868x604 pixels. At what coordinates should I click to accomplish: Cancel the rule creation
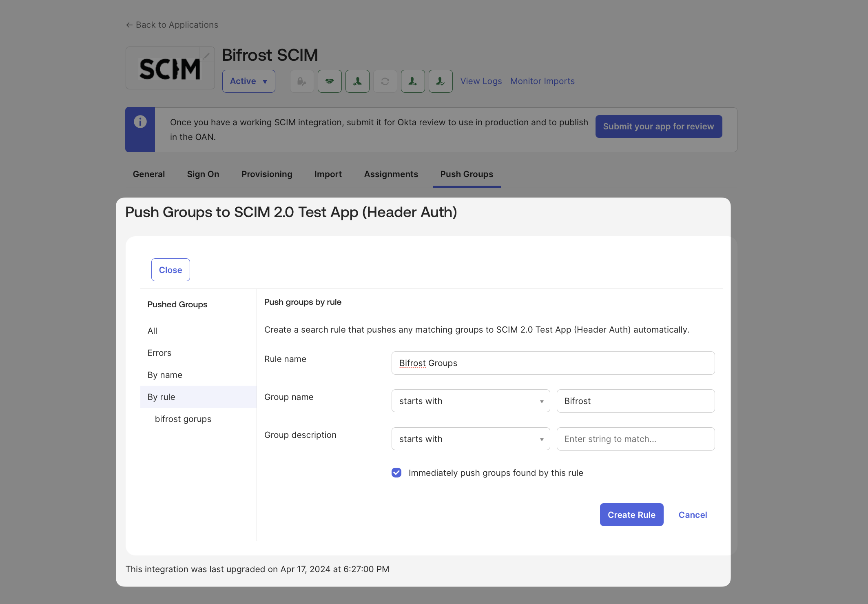(693, 515)
